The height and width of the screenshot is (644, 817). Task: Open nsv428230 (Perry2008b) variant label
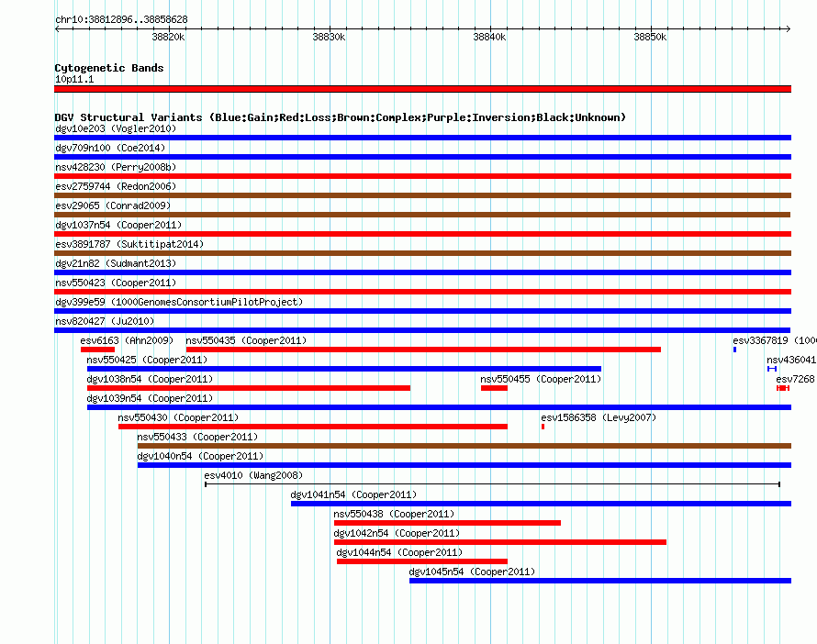coord(116,167)
